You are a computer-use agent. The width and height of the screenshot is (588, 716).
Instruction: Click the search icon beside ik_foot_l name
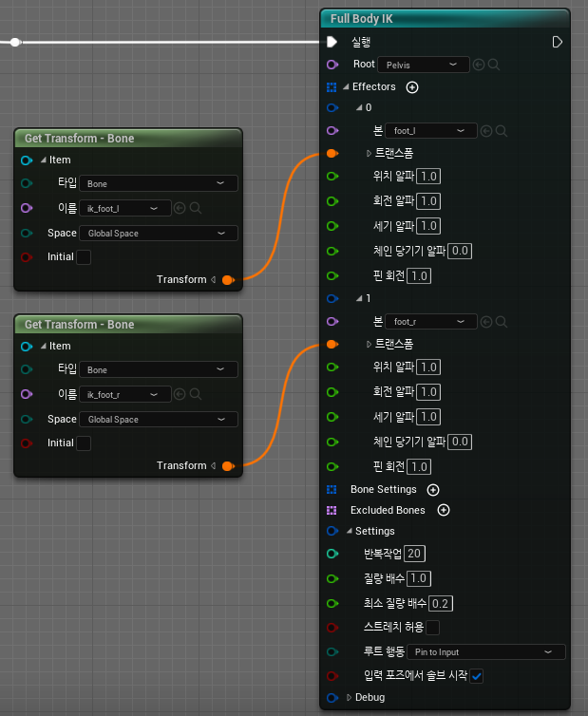(195, 208)
